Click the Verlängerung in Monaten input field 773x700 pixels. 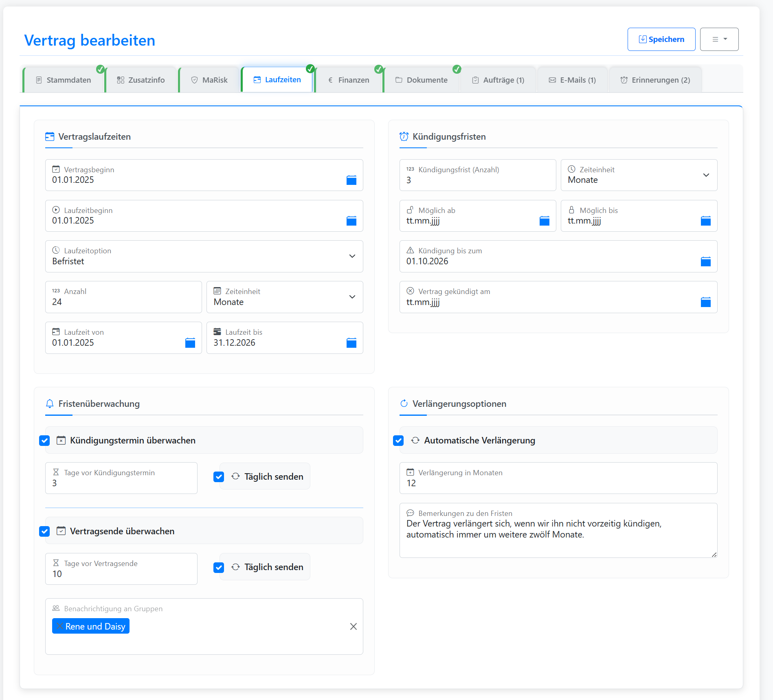[x=558, y=483]
